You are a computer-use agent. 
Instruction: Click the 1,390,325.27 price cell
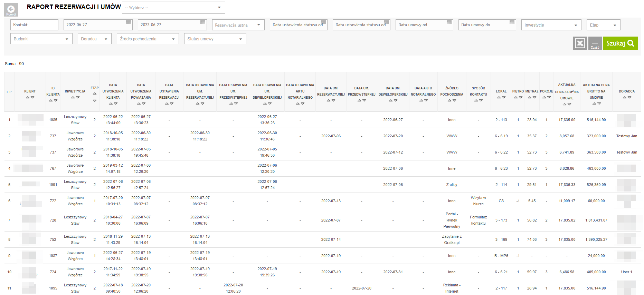pyautogui.click(x=596, y=239)
